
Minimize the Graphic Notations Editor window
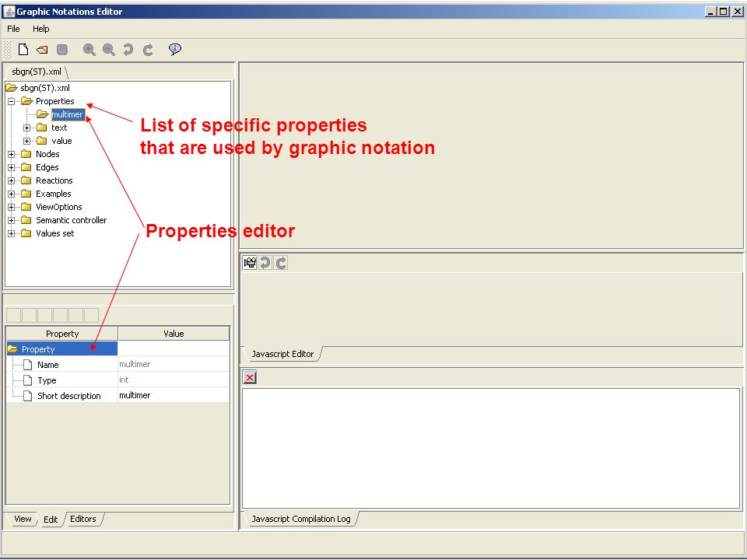click(711, 12)
